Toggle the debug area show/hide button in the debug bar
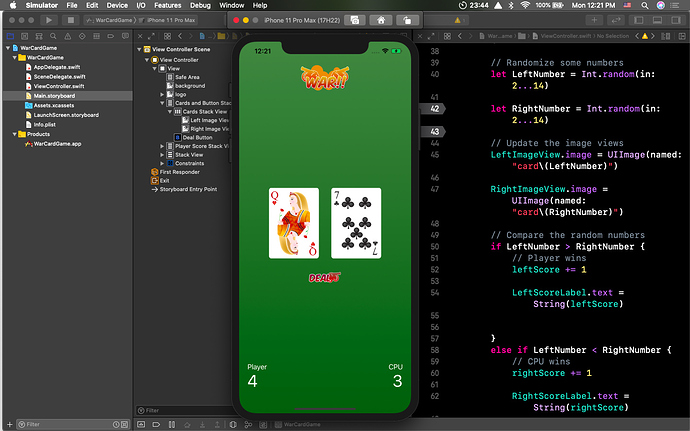 pyautogui.click(x=141, y=424)
